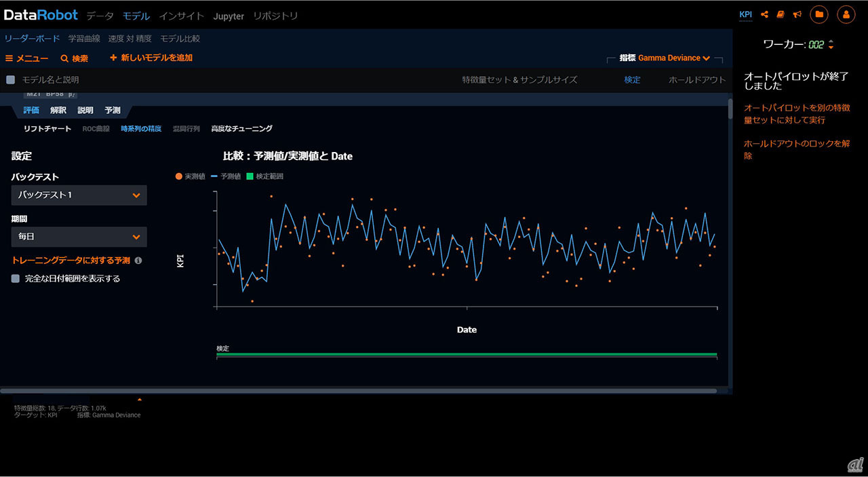Screen dimensions: 868x477
Task: Click the info icon beside トレーニングデータに対する予測
Action: click(138, 261)
